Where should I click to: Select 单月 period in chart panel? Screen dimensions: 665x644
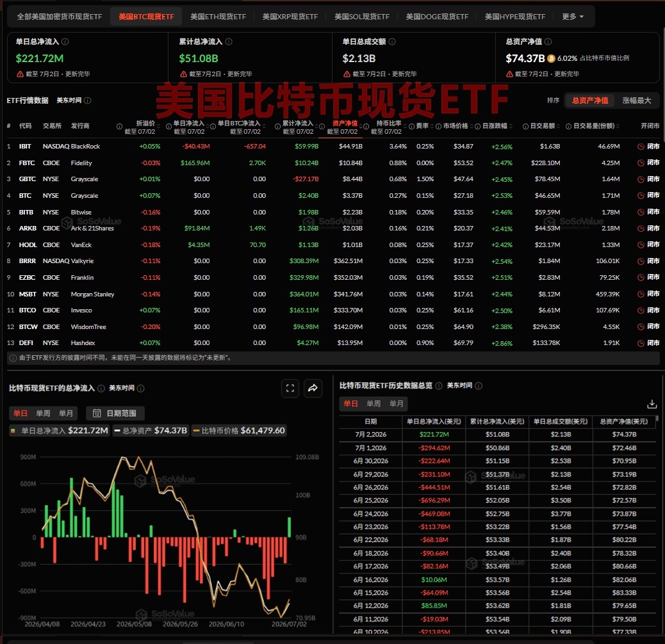pos(66,413)
